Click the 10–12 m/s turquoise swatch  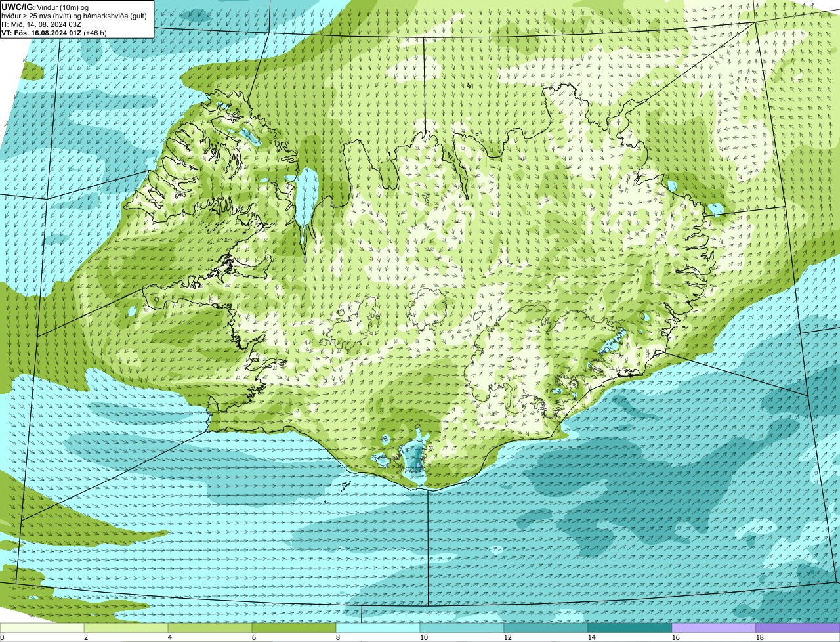[x=462, y=628]
